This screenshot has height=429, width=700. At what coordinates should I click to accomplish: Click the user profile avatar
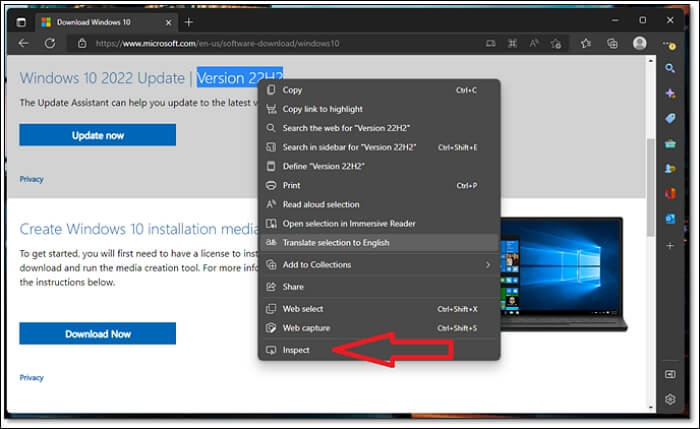(x=640, y=43)
